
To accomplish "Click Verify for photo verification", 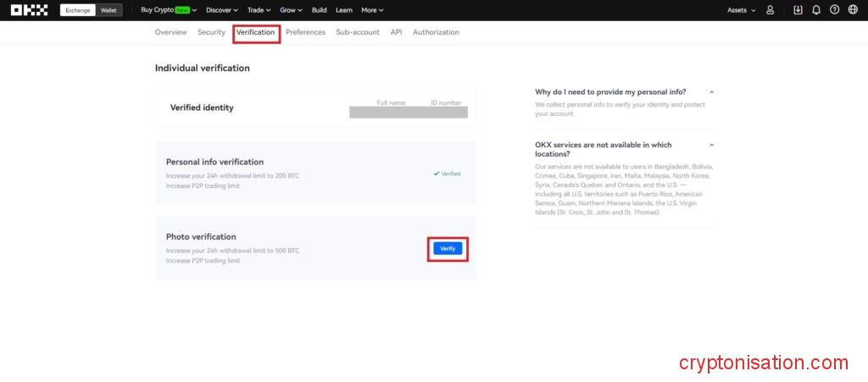I will [x=448, y=248].
